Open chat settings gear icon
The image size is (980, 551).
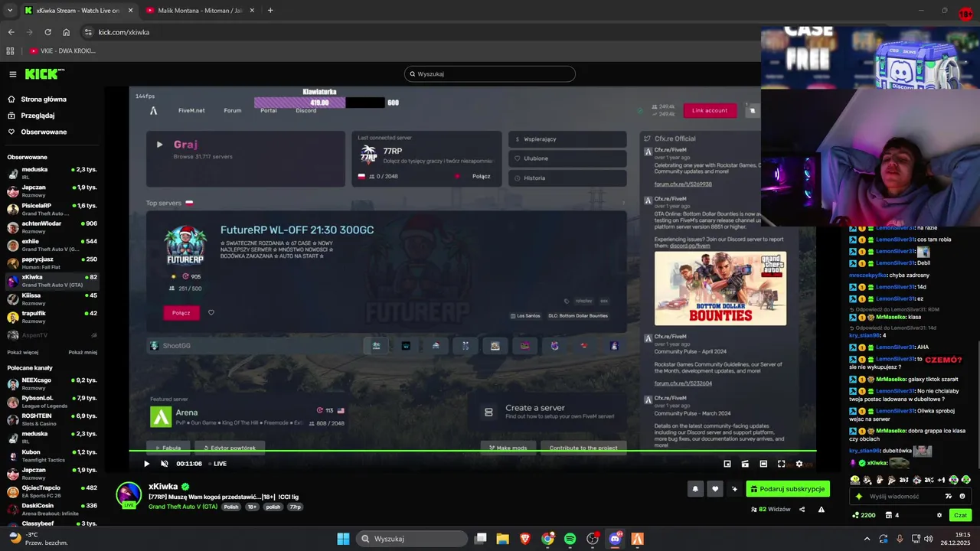[939, 515]
